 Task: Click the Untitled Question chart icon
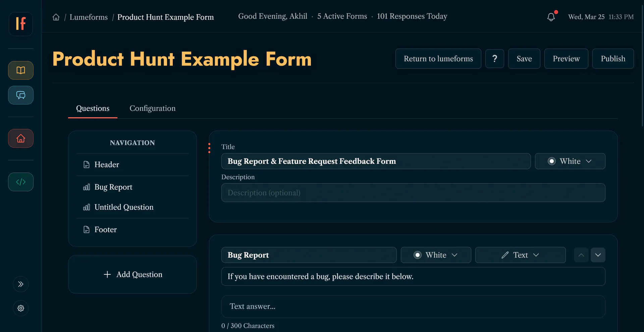[x=87, y=207]
